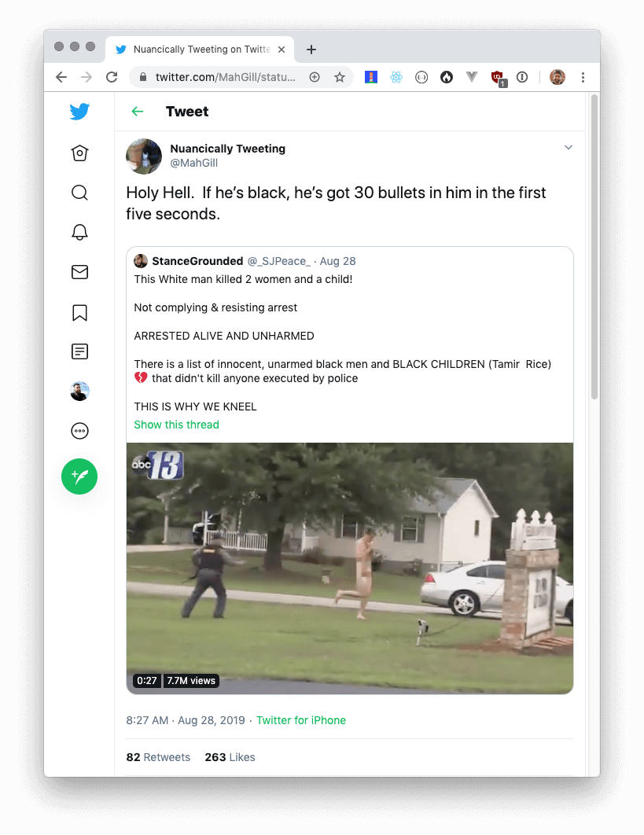Open the More circle icon in sidebar

click(x=79, y=431)
